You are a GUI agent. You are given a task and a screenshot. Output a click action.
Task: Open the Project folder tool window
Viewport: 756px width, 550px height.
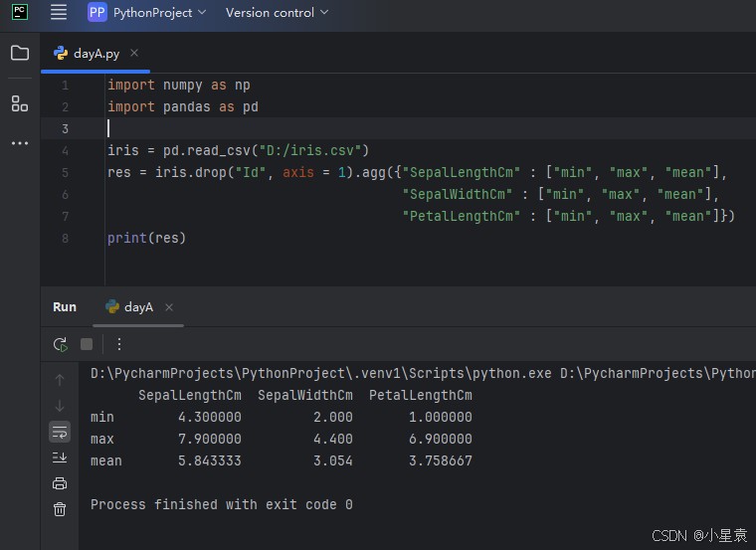(x=20, y=53)
